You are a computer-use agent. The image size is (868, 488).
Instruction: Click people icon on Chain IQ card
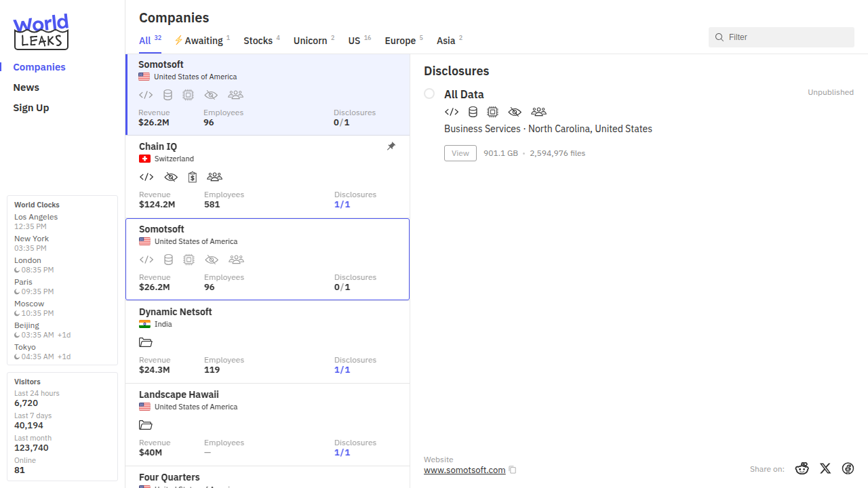tap(214, 177)
